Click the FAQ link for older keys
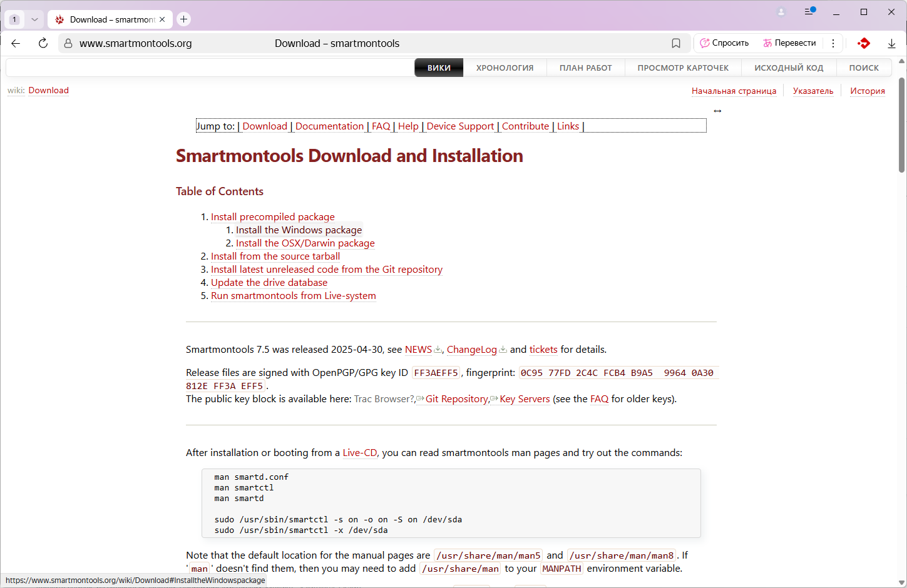Image resolution: width=907 pixels, height=588 pixels. point(599,399)
